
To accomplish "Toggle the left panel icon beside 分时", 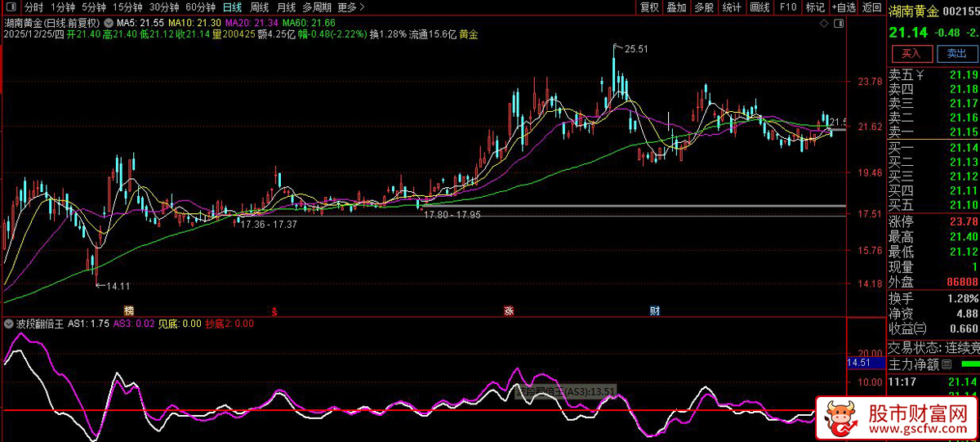I will (x=11, y=7).
